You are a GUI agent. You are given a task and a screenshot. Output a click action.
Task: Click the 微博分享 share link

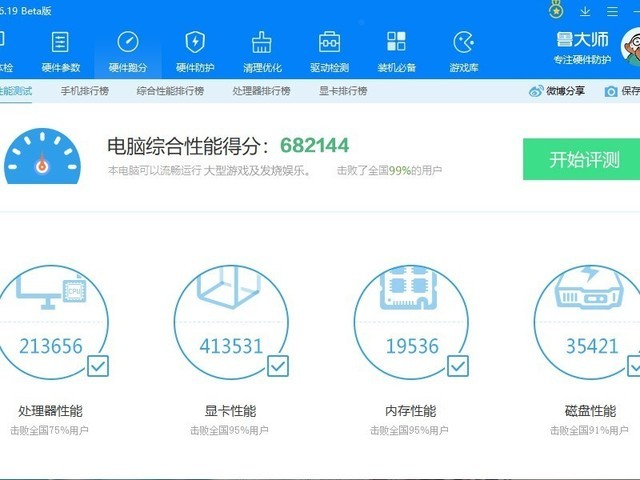(557, 91)
